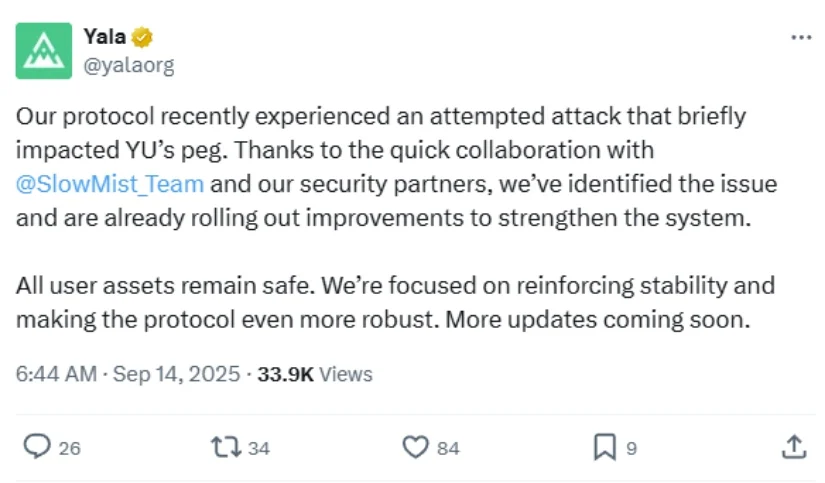Viewport: 825px width, 483px height.
Task: Open the @SlowMist_Team mention link
Action: tap(110, 184)
